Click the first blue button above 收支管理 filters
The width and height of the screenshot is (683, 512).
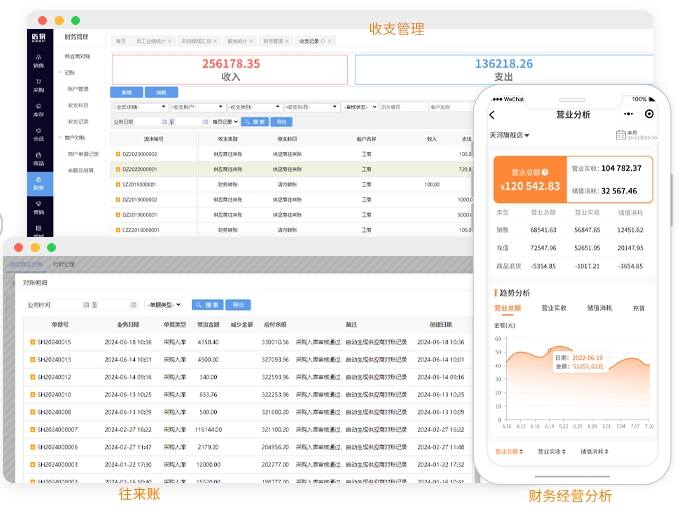coord(126,92)
